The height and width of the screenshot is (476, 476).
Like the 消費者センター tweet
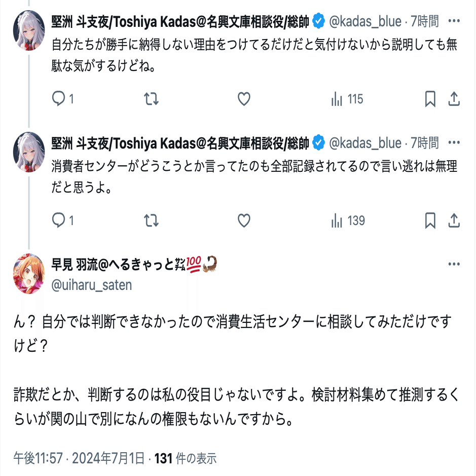[x=244, y=221]
